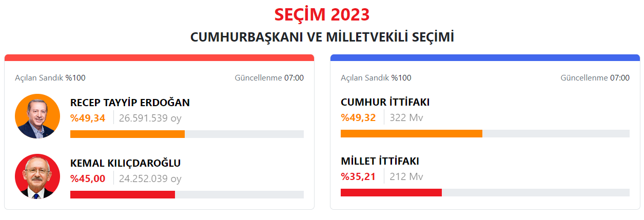Click Erdoğan's orange vote progress bar
This screenshot has height=220, width=644.
click(127, 134)
